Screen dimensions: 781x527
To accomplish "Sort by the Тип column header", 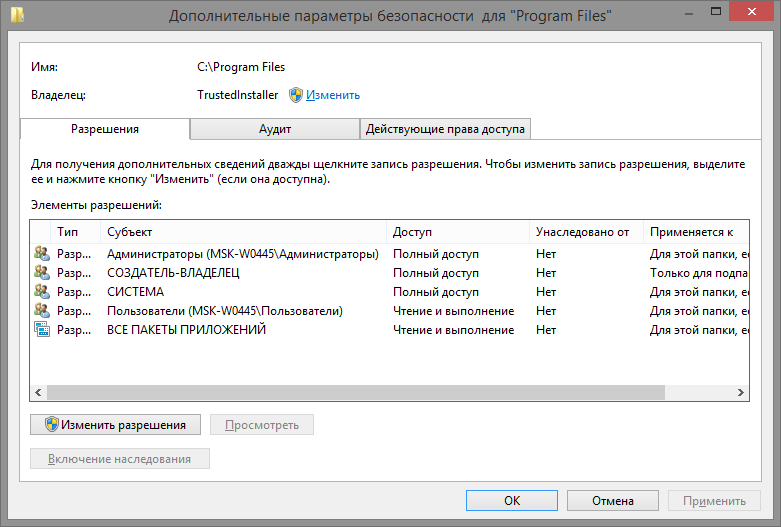I will tap(75, 232).
